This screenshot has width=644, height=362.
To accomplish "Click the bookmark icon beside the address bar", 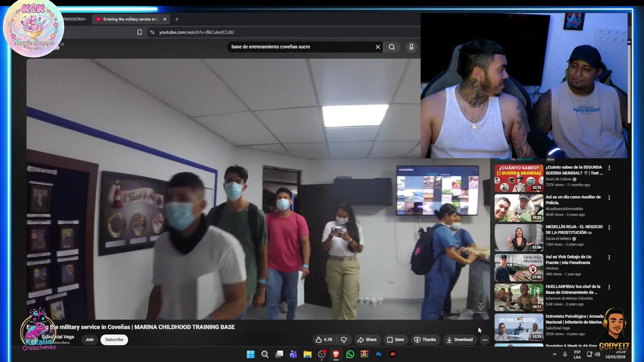I will [x=139, y=32].
